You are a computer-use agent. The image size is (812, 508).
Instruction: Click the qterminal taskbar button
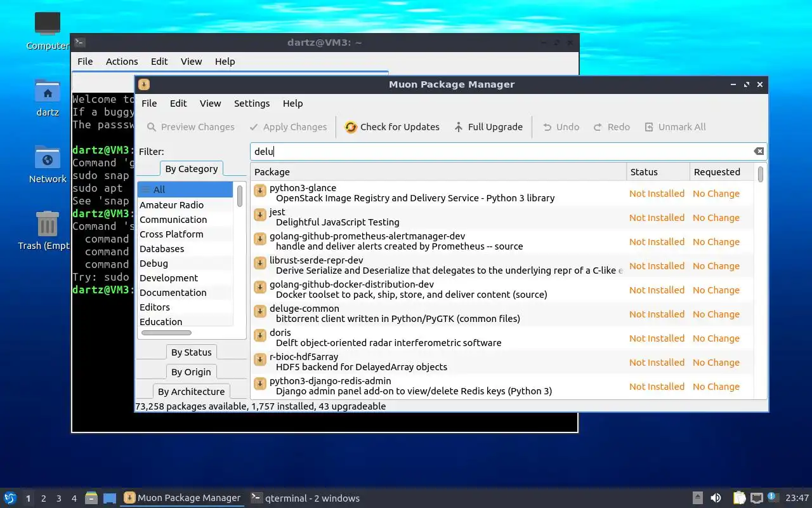(x=305, y=498)
